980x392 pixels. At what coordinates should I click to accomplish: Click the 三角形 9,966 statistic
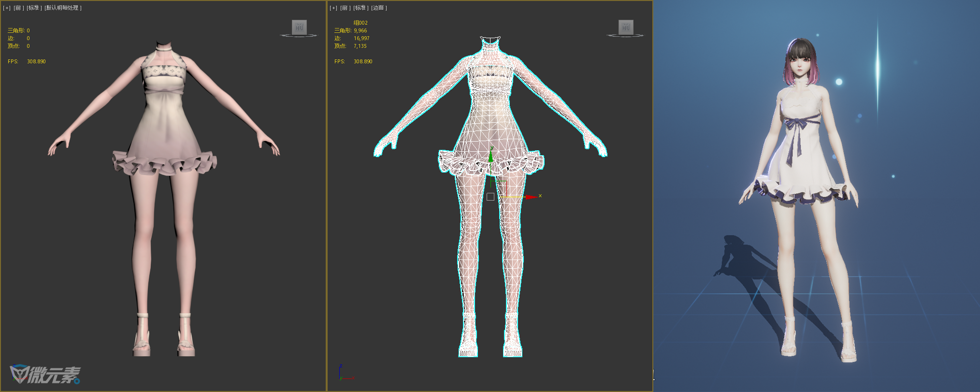(x=350, y=30)
